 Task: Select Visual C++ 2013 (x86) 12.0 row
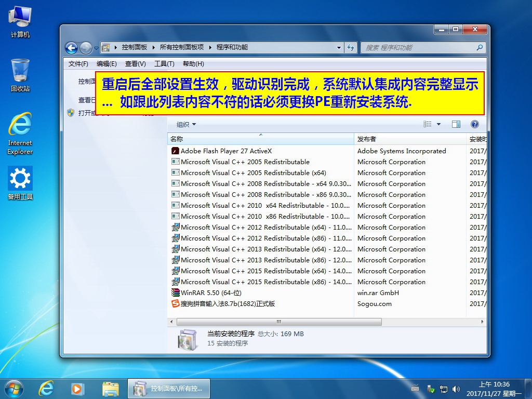point(327,260)
